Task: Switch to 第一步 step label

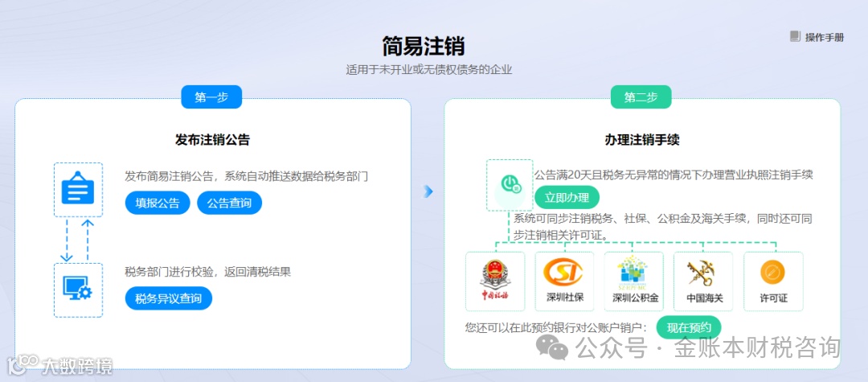Action: click(211, 97)
